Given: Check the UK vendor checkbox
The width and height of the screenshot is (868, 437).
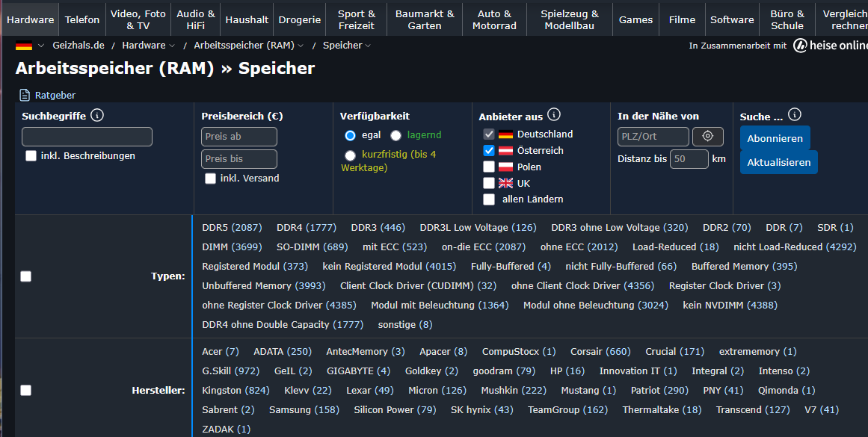Looking at the screenshot, I should pyautogui.click(x=489, y=183).
